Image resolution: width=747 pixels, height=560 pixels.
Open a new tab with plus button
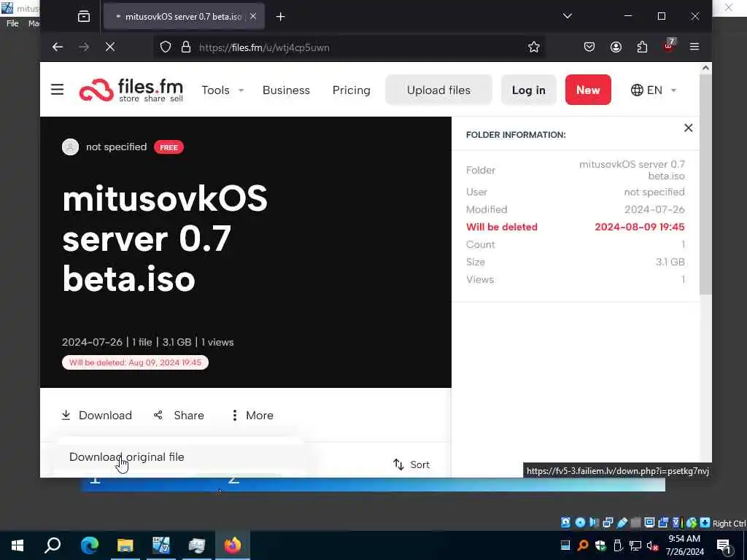pyautogui.click(x=281, y=17)
